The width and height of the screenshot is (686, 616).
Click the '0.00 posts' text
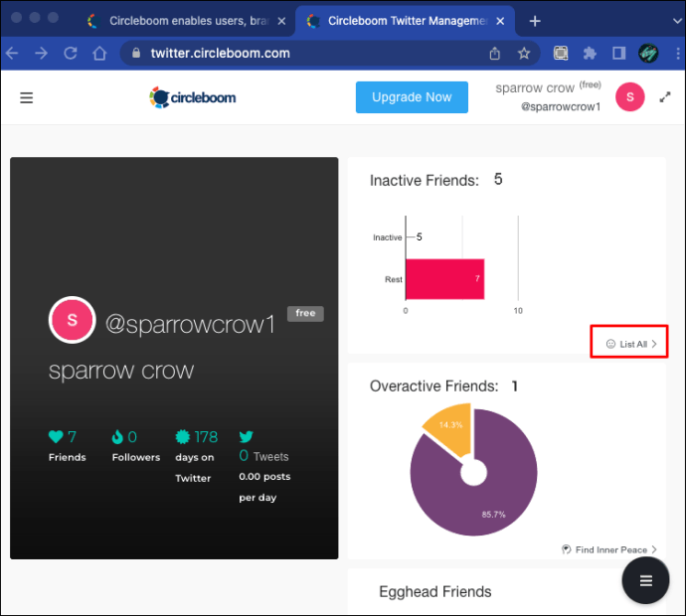tap(264, 477)
